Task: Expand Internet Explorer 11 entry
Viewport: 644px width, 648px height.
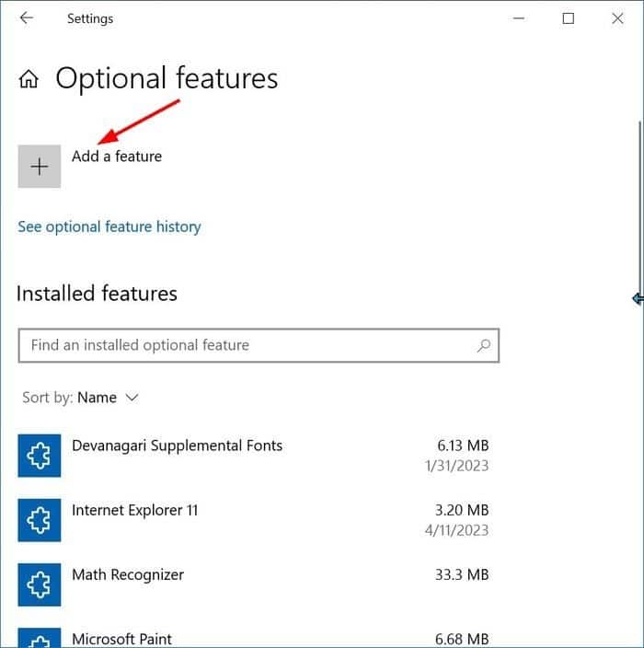Action: (x=253, y=520)
